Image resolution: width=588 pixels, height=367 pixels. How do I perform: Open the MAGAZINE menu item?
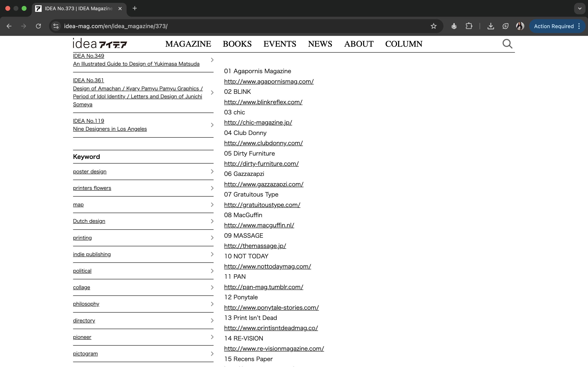(x=188, y=44)
